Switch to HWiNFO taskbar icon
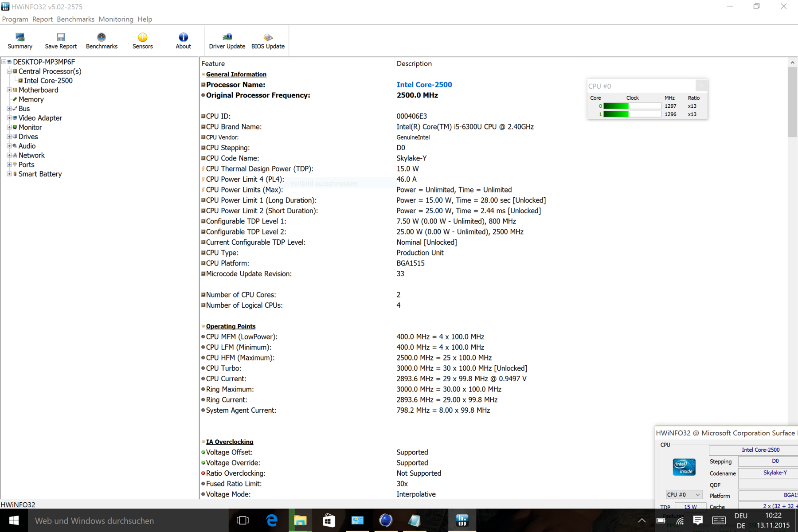 (462, 520)
